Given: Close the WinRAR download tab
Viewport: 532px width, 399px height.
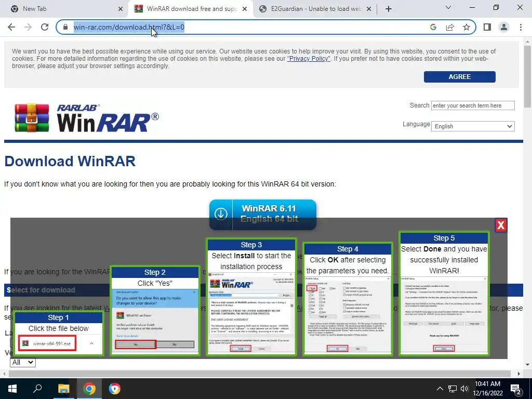Looking at the screenshot, I should [245, 9].
